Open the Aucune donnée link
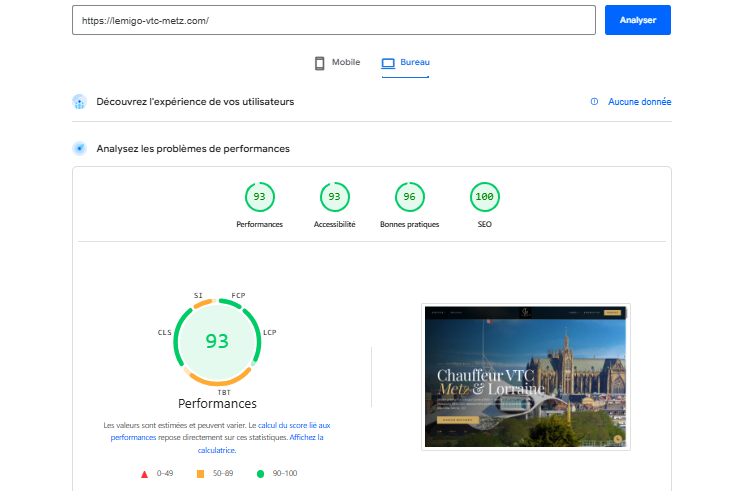The height and width of the screenshot is (491, 731). pos(640,102)
